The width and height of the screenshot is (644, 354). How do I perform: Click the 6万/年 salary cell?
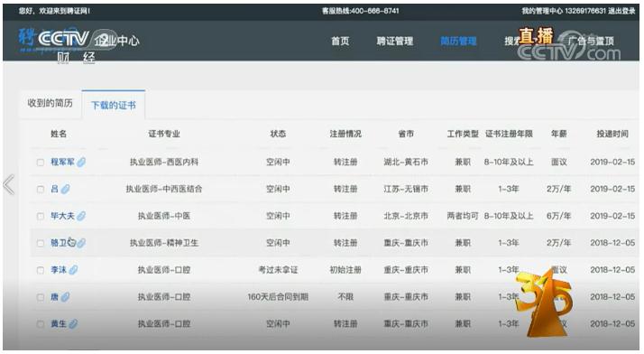pos(558,216)
